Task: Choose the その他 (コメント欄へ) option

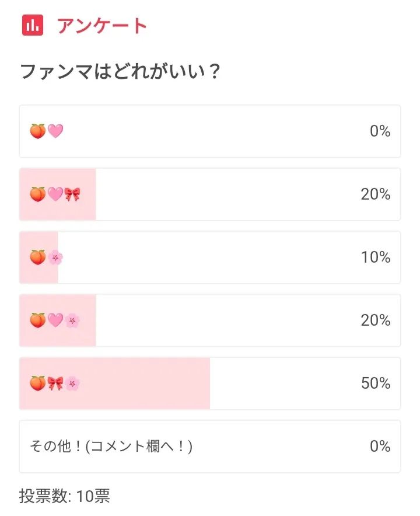Action: [210, 447]
